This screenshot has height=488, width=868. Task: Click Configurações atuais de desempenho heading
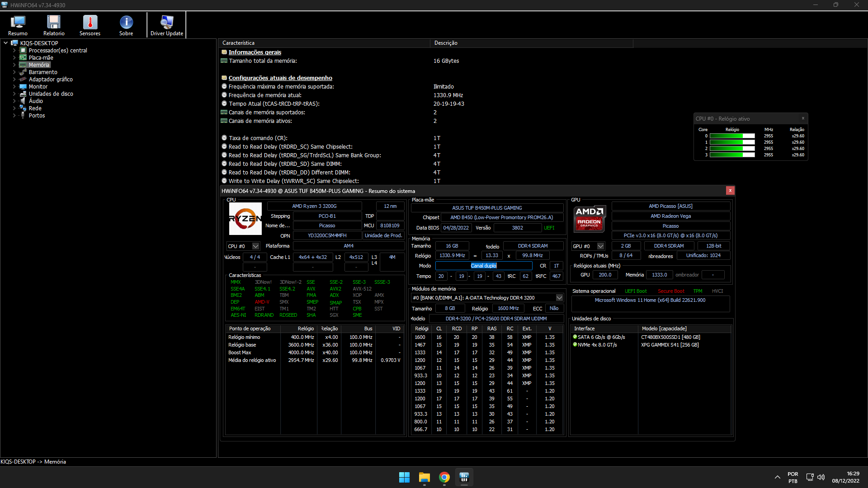click(x=280, y=78)
